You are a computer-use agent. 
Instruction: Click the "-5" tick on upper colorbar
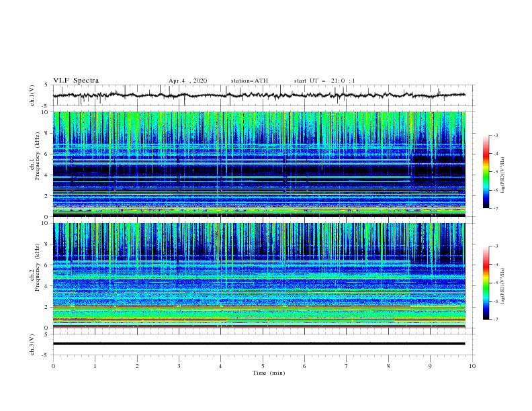point(496,172)
